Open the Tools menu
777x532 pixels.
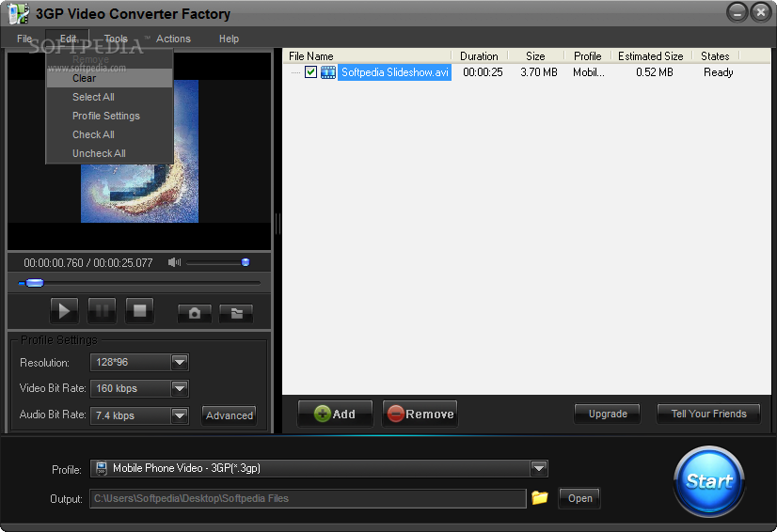[116, 39]
